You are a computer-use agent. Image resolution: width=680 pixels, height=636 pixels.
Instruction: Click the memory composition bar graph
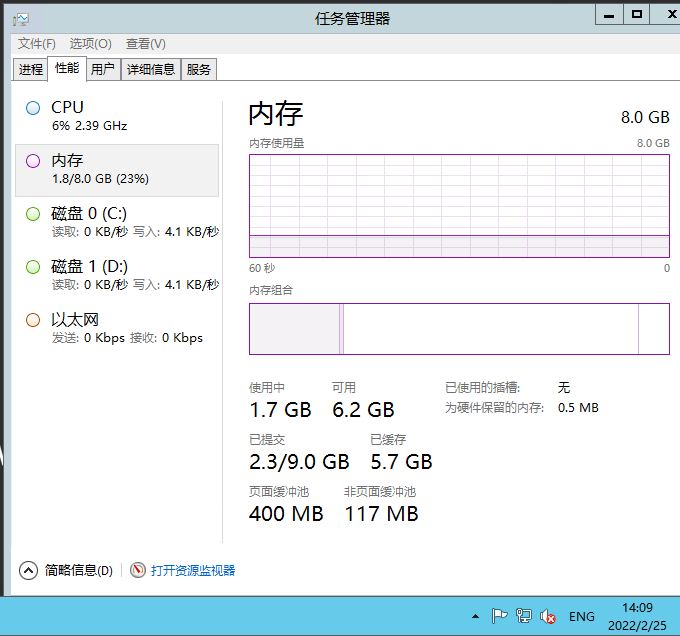coord(459,329)
